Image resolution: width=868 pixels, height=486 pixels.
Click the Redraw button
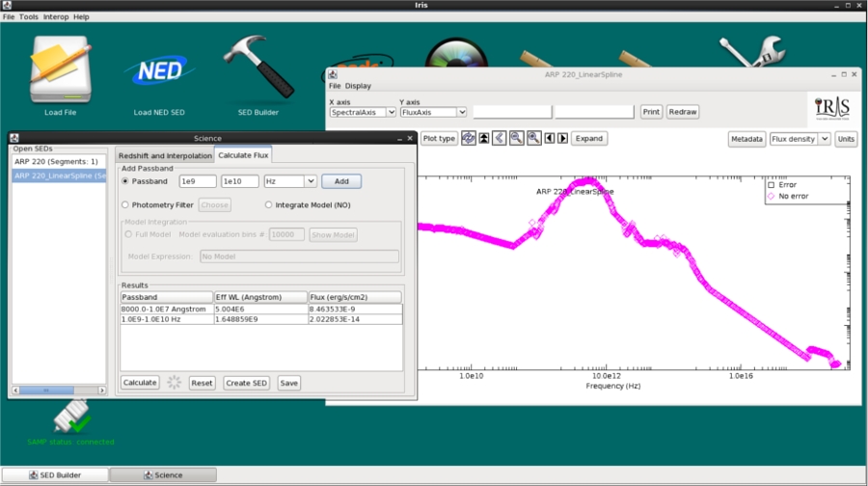[x=683, y=112]
